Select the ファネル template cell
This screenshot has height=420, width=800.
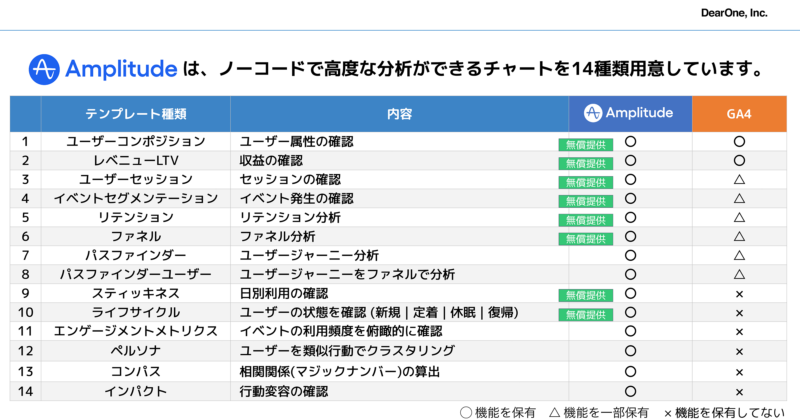136,236
